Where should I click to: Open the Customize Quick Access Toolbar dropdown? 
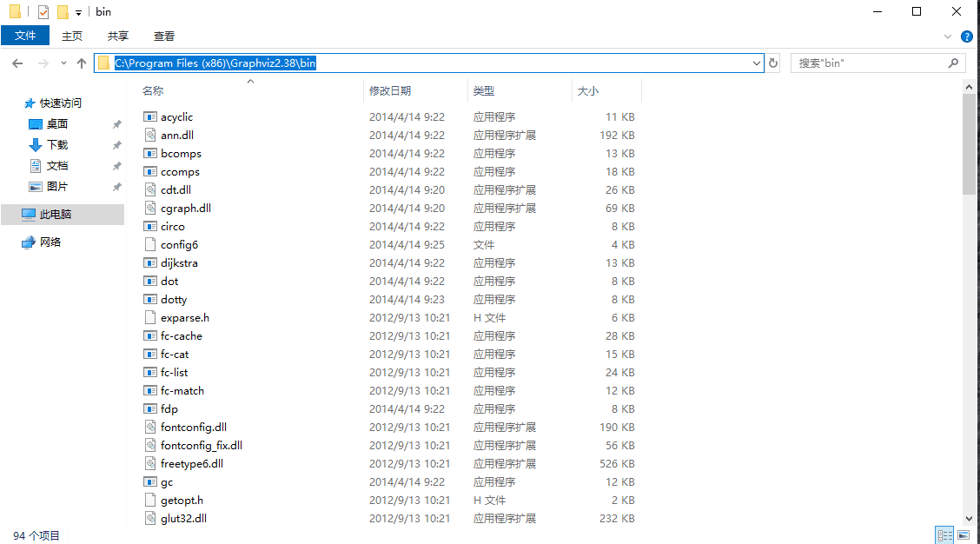tap(78, 12)
